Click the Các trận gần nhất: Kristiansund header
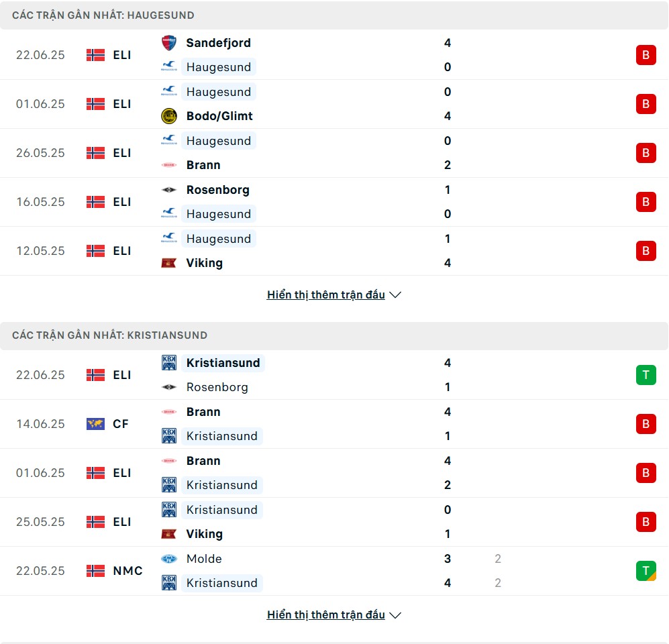 point(109,335)
